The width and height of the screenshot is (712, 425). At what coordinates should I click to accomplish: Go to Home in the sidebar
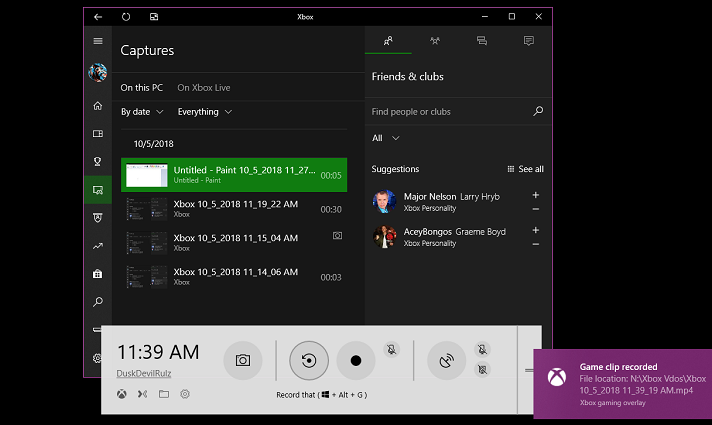tap(98, 106)
